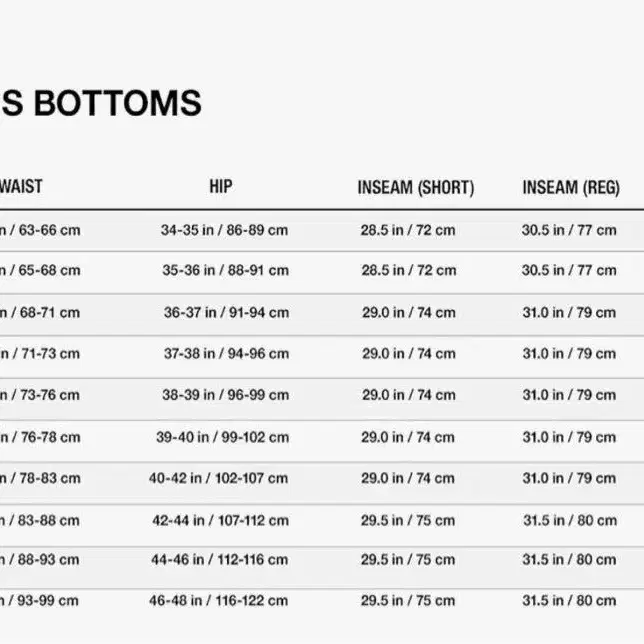Click the HIP column header
644x644 pixels.
coord(221,187)
